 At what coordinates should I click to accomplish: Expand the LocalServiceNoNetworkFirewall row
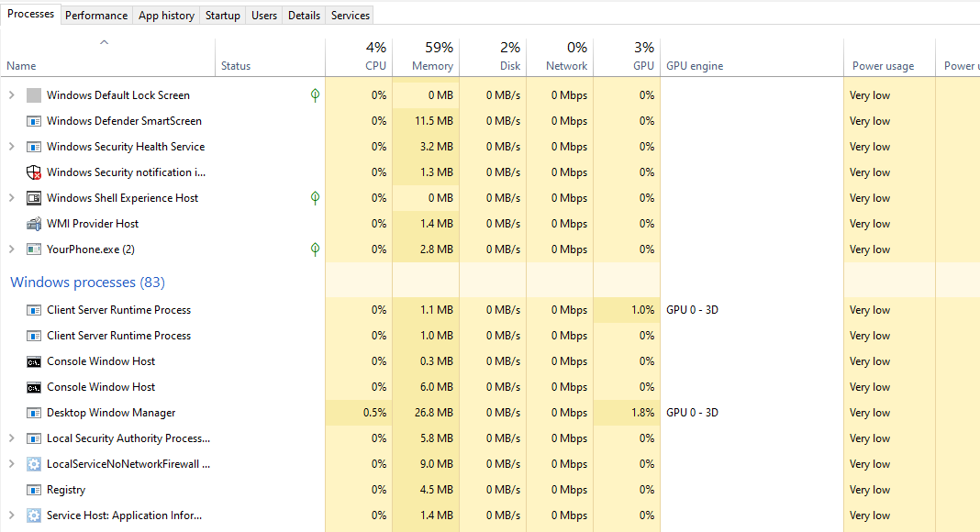tap(11, 464)
